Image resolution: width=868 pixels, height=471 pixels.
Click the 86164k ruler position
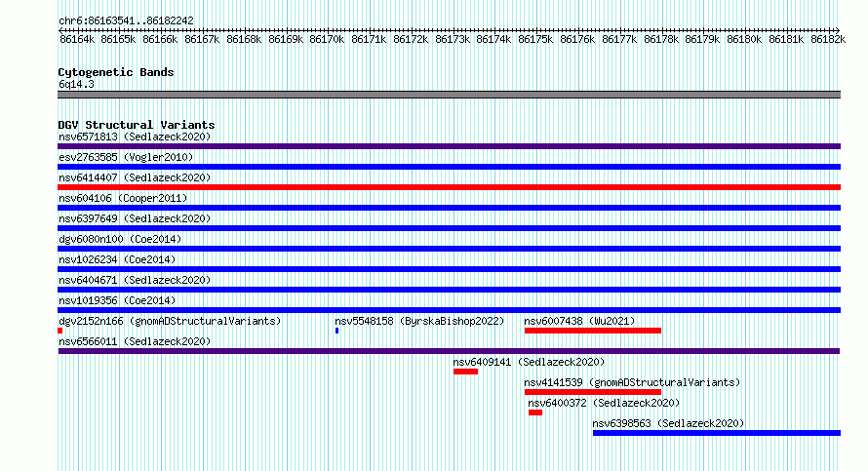click(x=77, y=39)
